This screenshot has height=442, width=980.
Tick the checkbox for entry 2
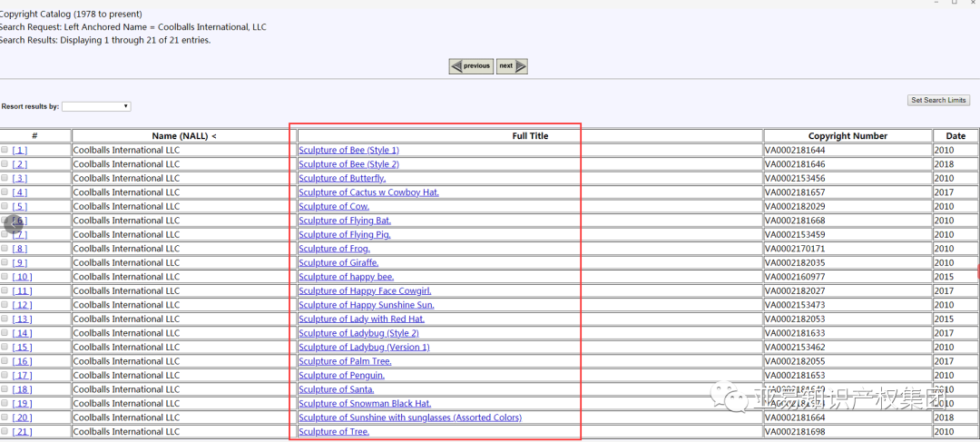pos(5,163)
